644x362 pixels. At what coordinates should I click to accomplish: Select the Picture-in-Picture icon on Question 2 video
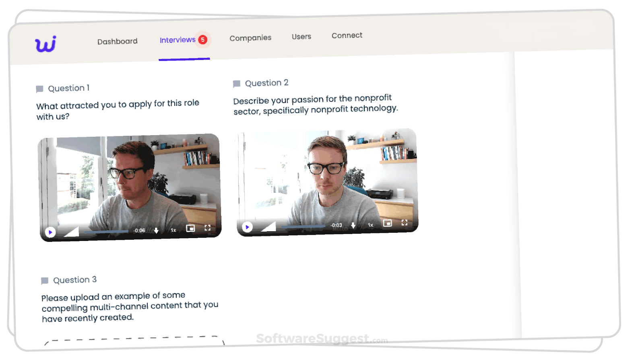pyautogui.click(x=387, y=224)
